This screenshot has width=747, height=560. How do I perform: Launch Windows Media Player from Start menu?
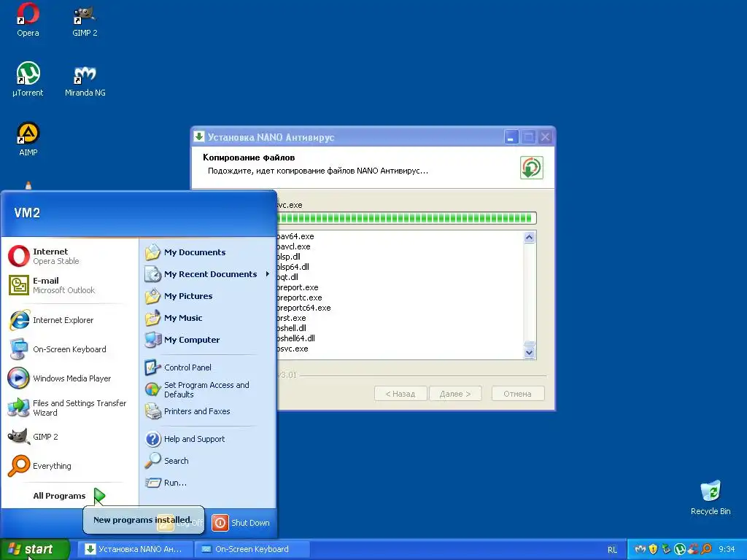[x=69, y=378]
